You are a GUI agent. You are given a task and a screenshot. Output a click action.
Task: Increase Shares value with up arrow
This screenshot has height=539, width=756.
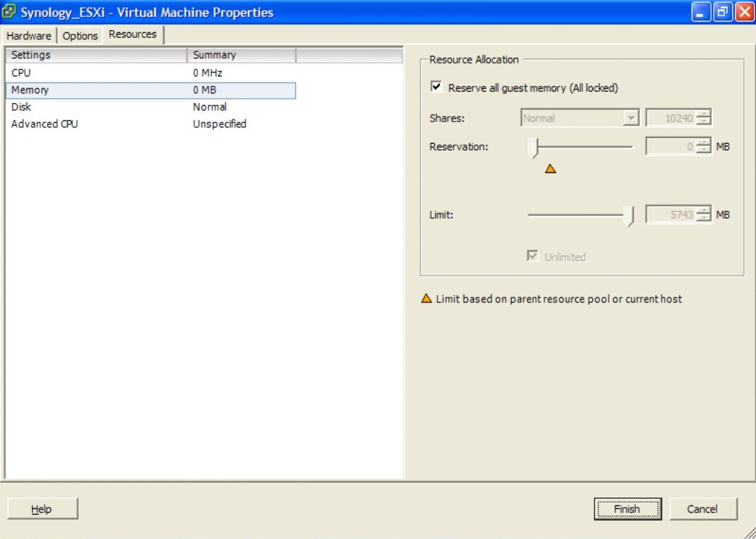pyautogui.click(x=704, y=114)
